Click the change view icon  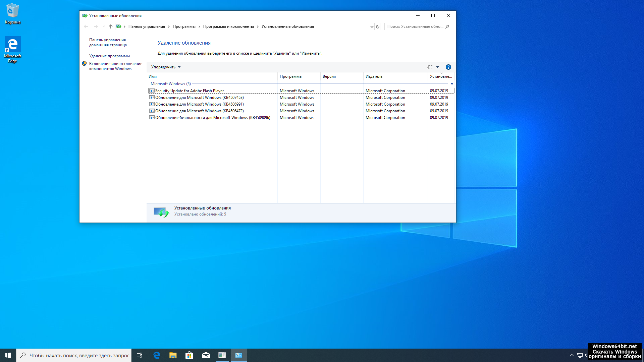[x=430, y=67]
